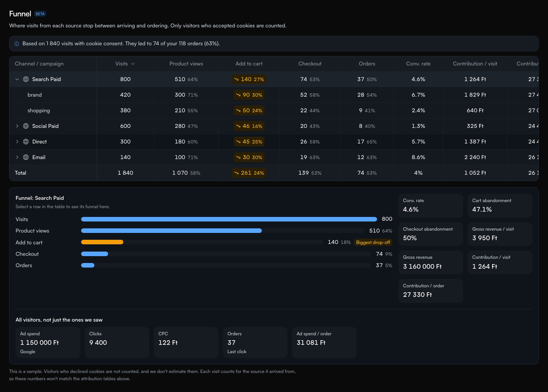The width and height of the screenshot is (548, 392).
Task: Click the Checkout funnel bar
Action: (x=94, y=254)
